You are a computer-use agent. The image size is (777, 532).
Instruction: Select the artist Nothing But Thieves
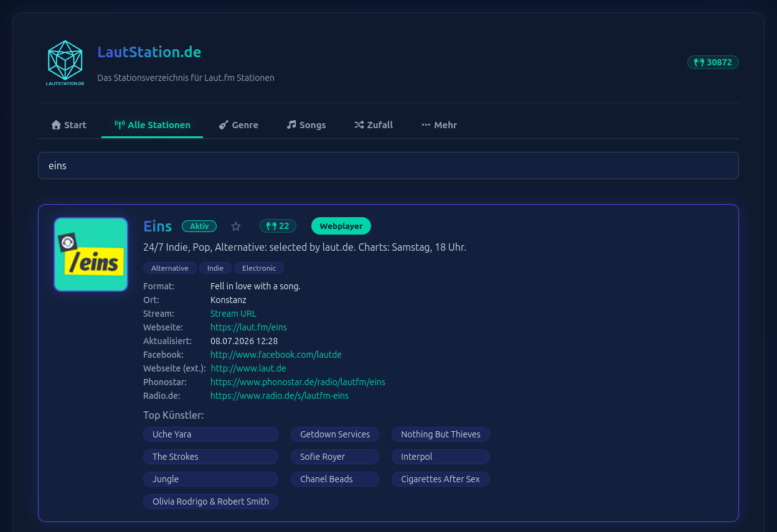point(441,434)
